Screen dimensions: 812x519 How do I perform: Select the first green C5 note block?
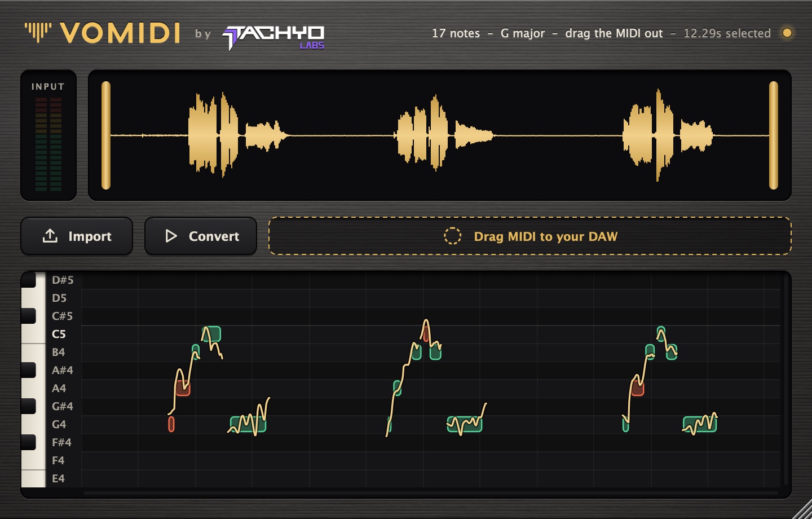(211, 334)
